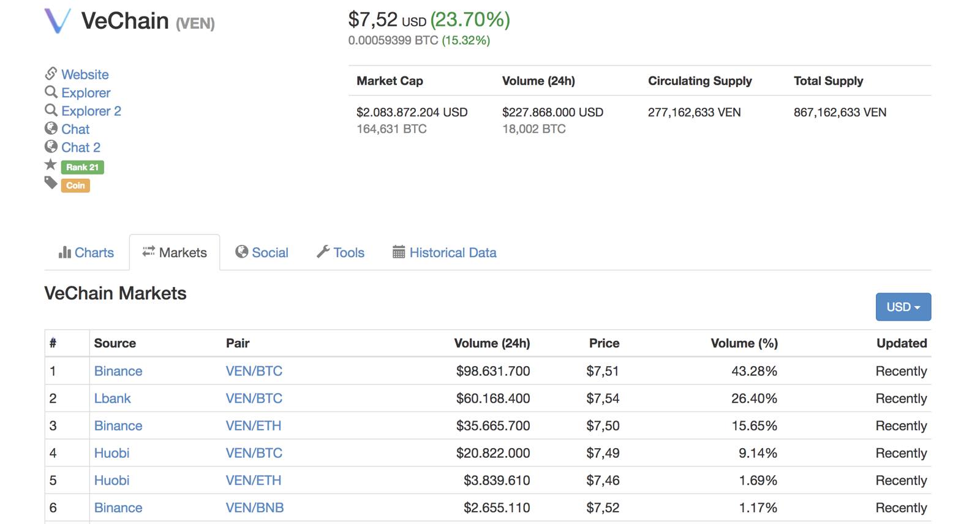Click the $7,54 price cell

(603, 399)
